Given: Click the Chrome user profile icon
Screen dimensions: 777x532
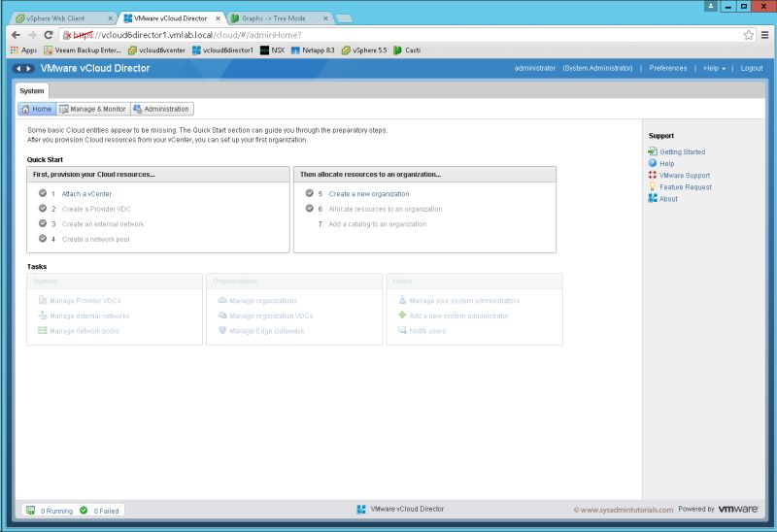Looking at the screenshot, I should point(711,6).
